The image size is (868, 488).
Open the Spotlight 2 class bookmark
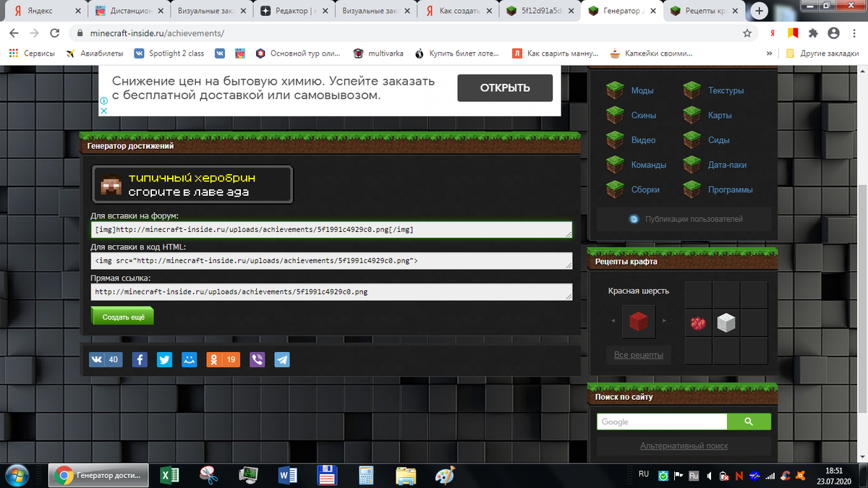click(x=169, y=53)
